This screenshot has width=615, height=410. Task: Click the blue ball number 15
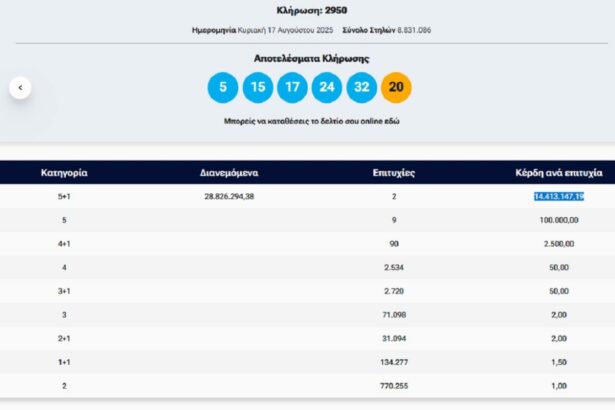pos(257,88)
